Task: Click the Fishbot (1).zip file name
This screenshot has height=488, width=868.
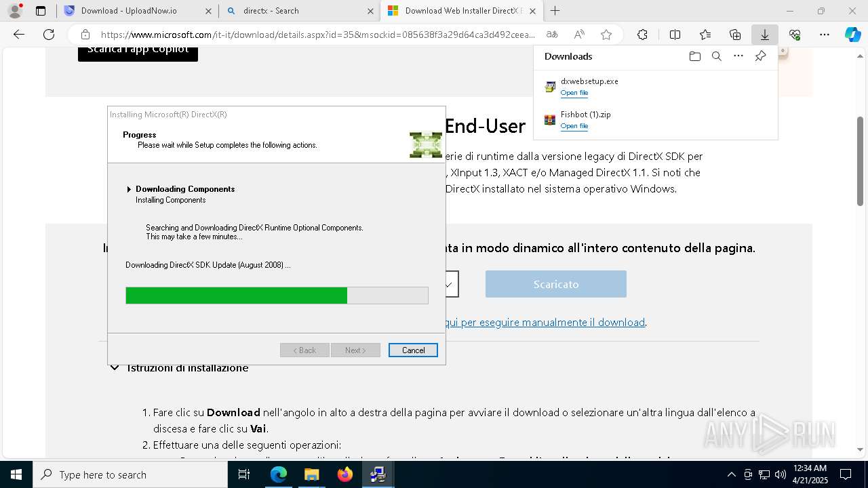Action: (586, 114)
